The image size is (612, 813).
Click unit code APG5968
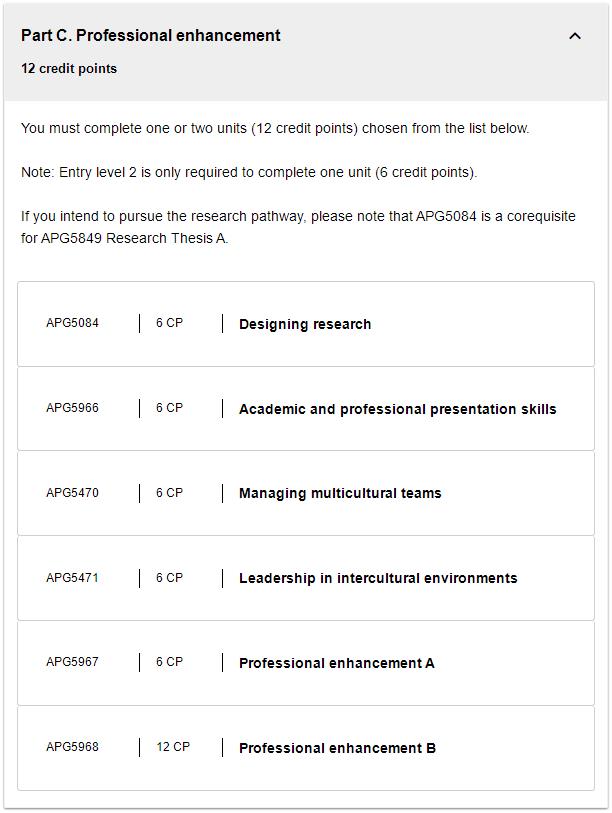73,747
